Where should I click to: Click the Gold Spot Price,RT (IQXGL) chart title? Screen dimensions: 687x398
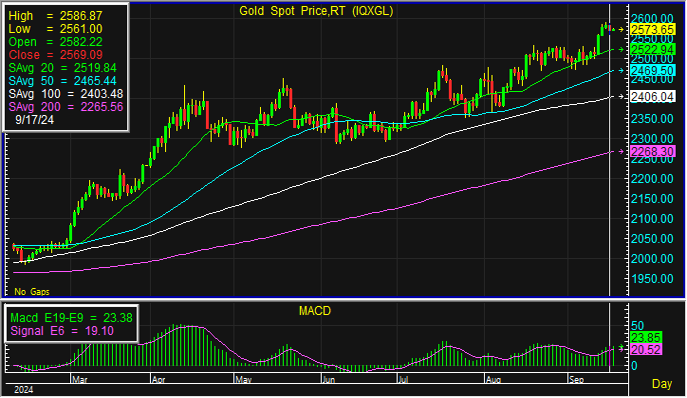(316, 11)
